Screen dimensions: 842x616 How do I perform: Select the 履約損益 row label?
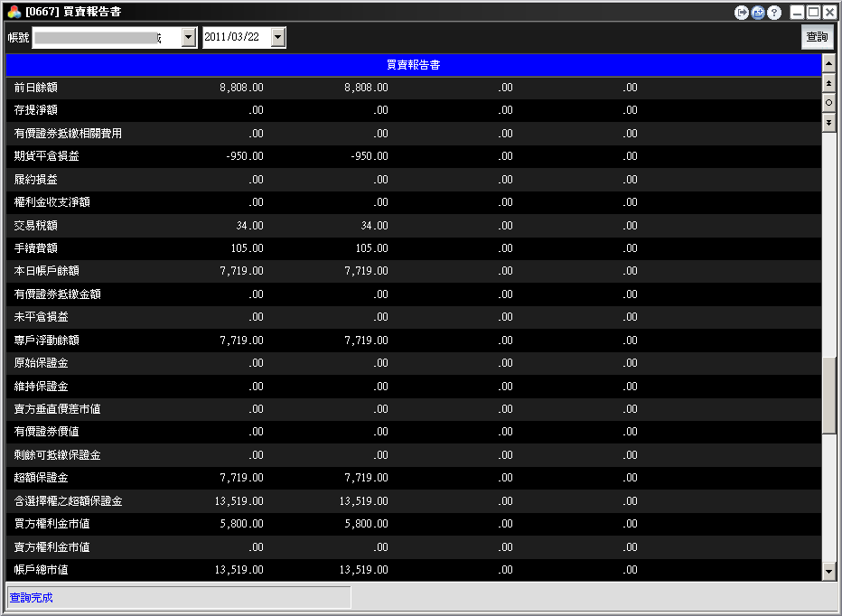[35, 180]
